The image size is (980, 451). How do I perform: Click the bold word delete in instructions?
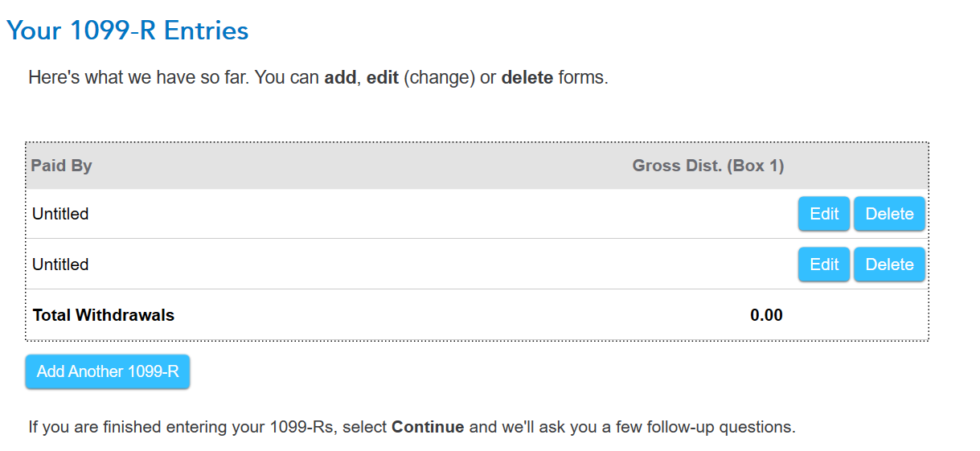527,79
